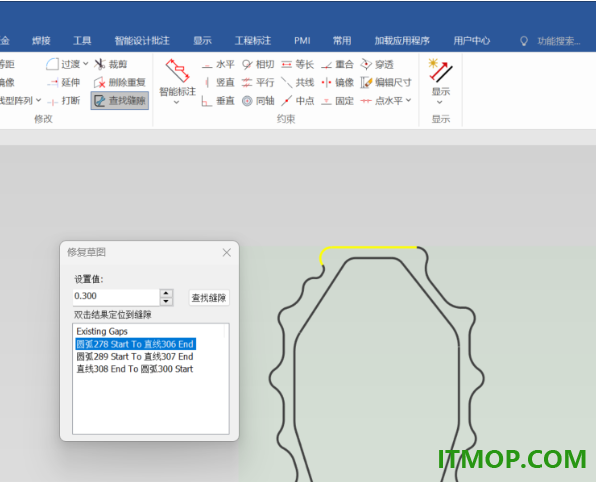Viewport: 596px width, 482px height.
Task: Select the 圆弧278 Start To 直线306 End row
Action: click(x=135, y=344)
